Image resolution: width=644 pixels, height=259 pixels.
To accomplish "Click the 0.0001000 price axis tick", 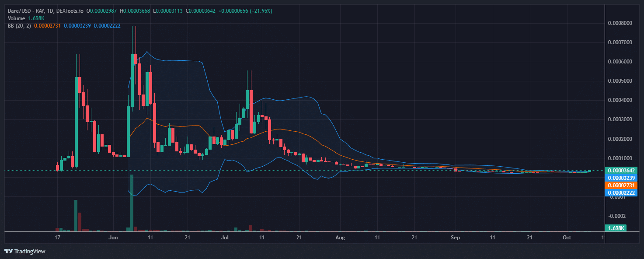I will [x=620, y=158].
